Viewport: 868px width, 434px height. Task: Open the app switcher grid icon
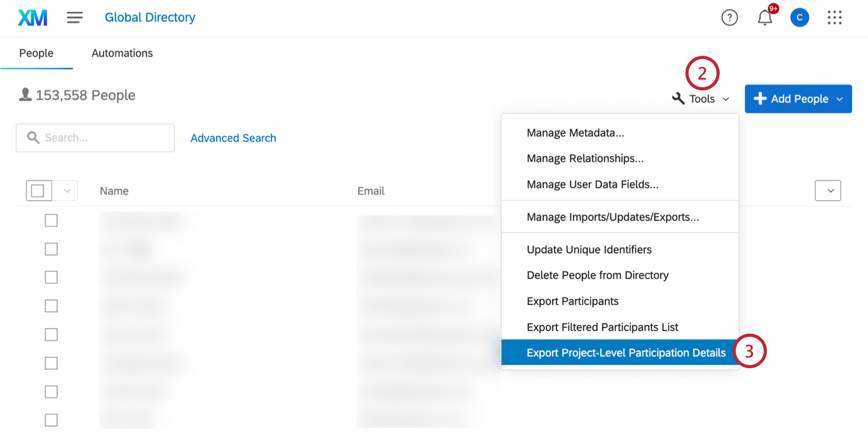pyautogui.click(x=834, y=18)
